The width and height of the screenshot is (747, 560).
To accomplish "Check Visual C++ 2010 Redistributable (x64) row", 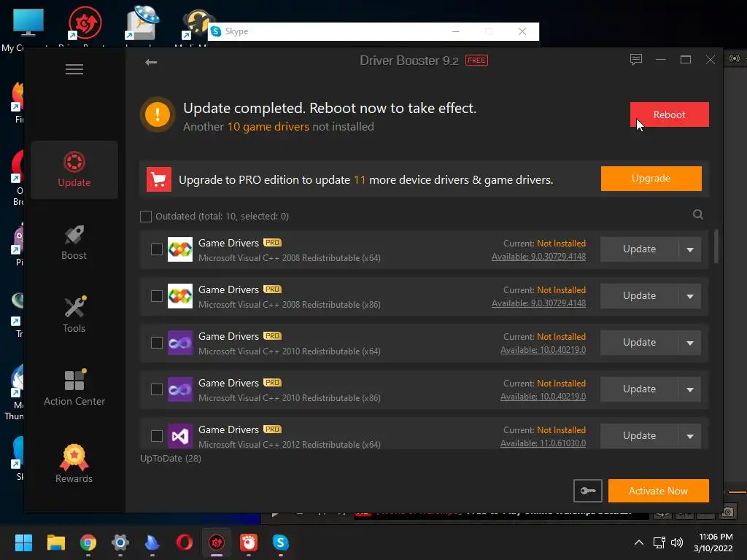I will pos(157,343).
